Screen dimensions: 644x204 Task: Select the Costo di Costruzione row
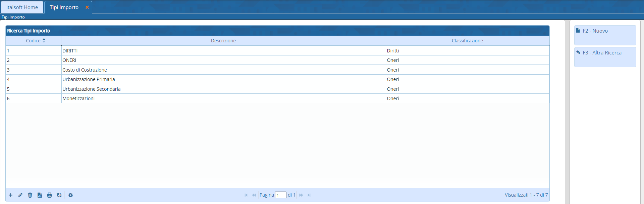pos(85,70)
